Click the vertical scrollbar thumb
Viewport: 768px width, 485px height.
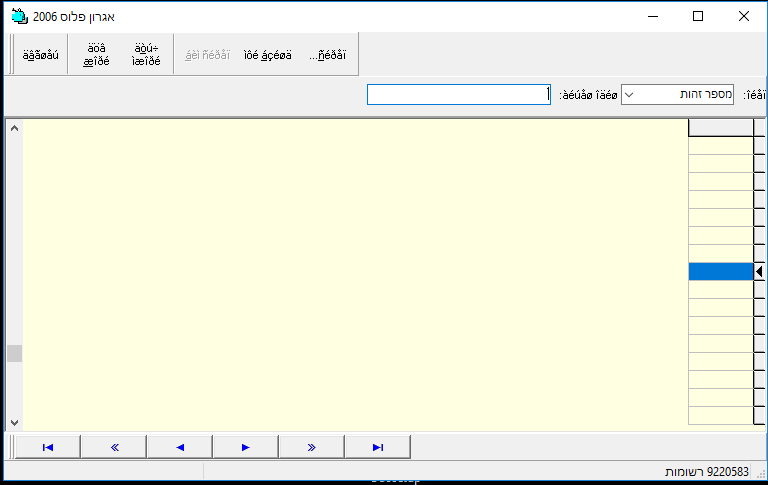(x=14, y=353)
